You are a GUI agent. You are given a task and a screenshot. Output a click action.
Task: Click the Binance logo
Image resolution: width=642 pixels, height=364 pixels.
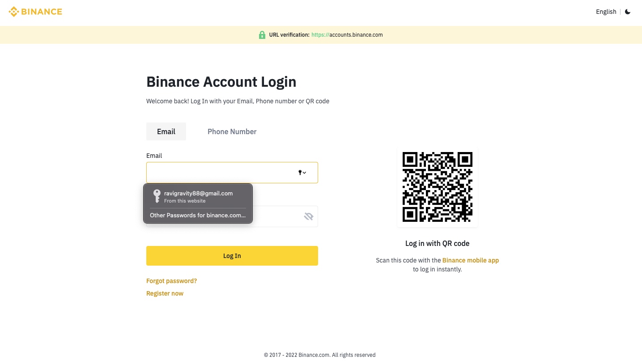35,12
